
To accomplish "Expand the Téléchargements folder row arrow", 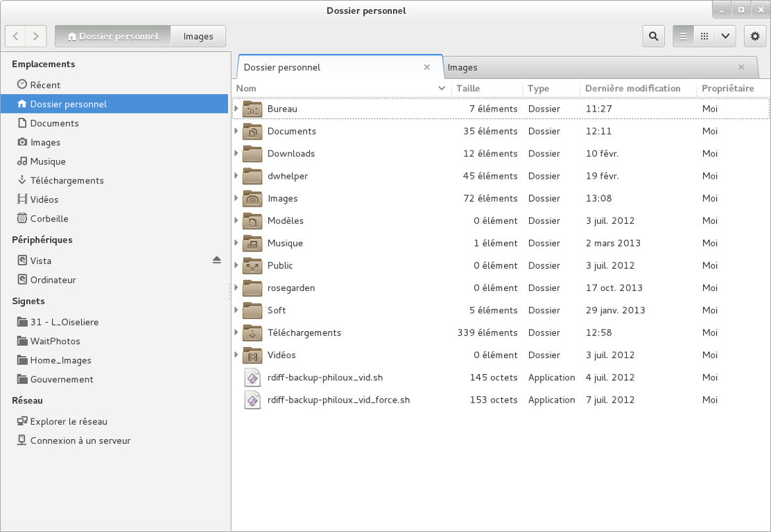I will 236,332.
